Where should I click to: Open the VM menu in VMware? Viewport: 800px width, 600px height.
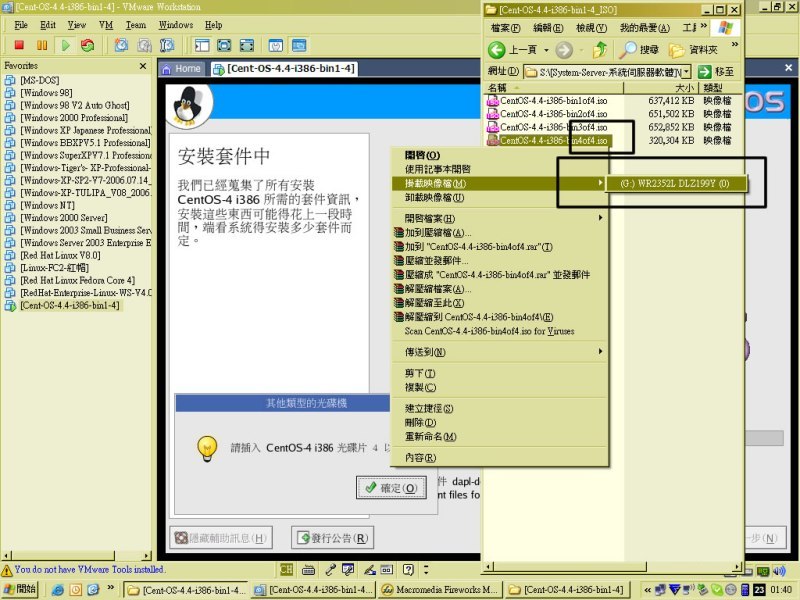[x=106, y=25]
